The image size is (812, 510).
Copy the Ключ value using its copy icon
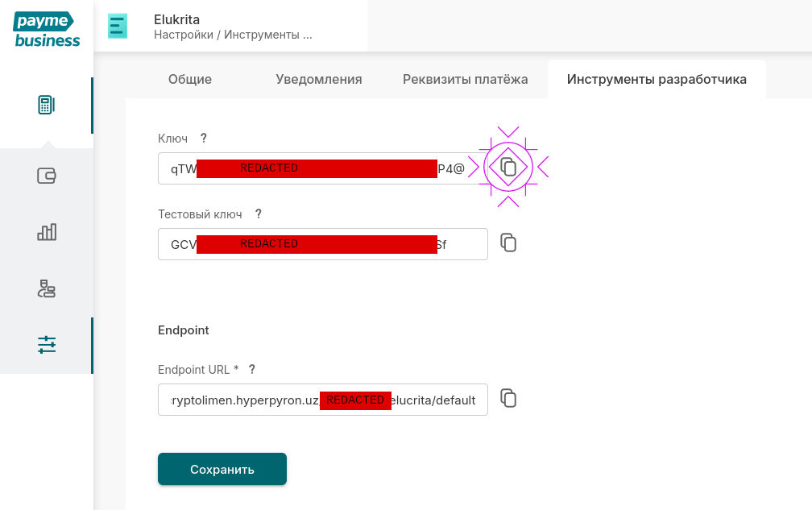pos(508,168)
